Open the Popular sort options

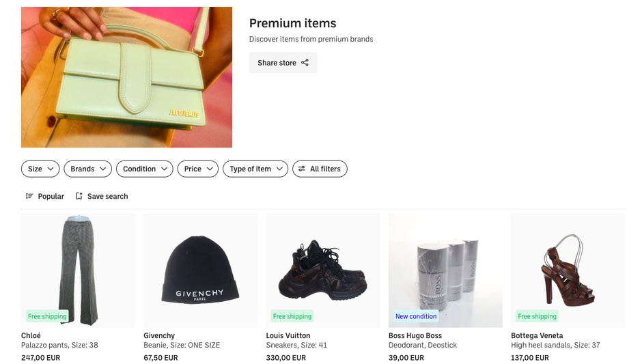[51, 197]
